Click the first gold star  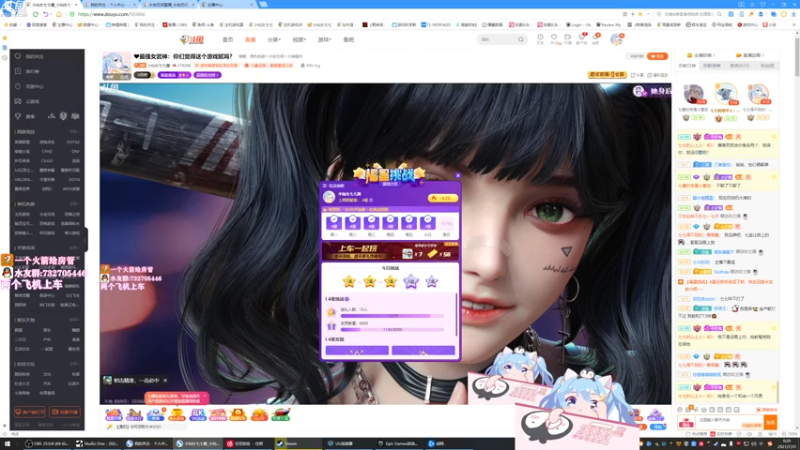(x=349, y=281)
